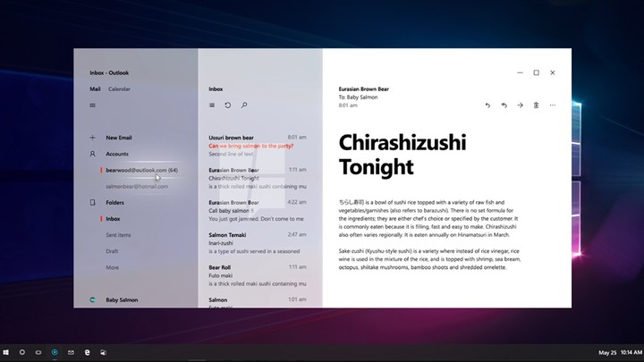Click the Accounts person icon
644x362 pixels.
coord(92,154)
